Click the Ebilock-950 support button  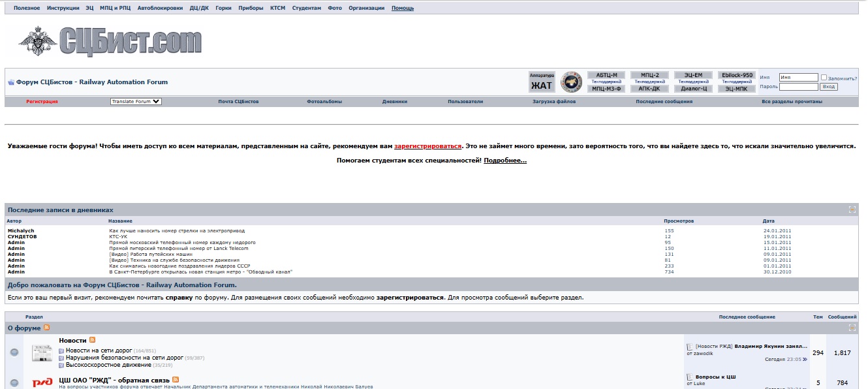point(737,75)
